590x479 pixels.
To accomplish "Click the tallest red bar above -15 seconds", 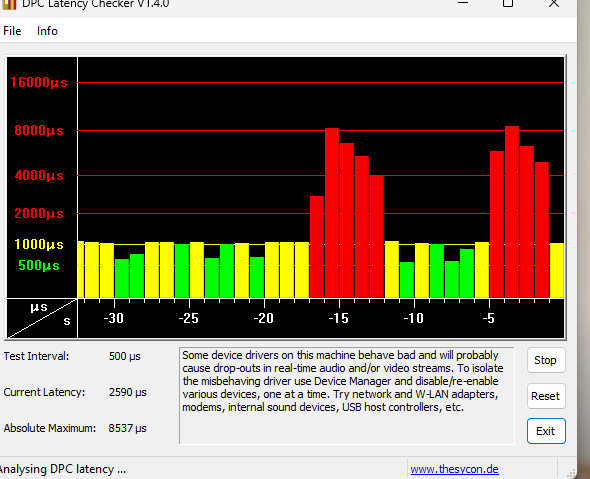I will click(x=332, y=213).
